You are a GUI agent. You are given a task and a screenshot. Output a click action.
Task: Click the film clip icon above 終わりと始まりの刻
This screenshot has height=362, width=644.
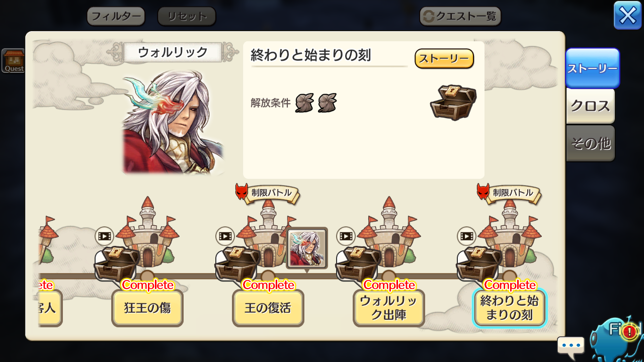click(467, 236)
